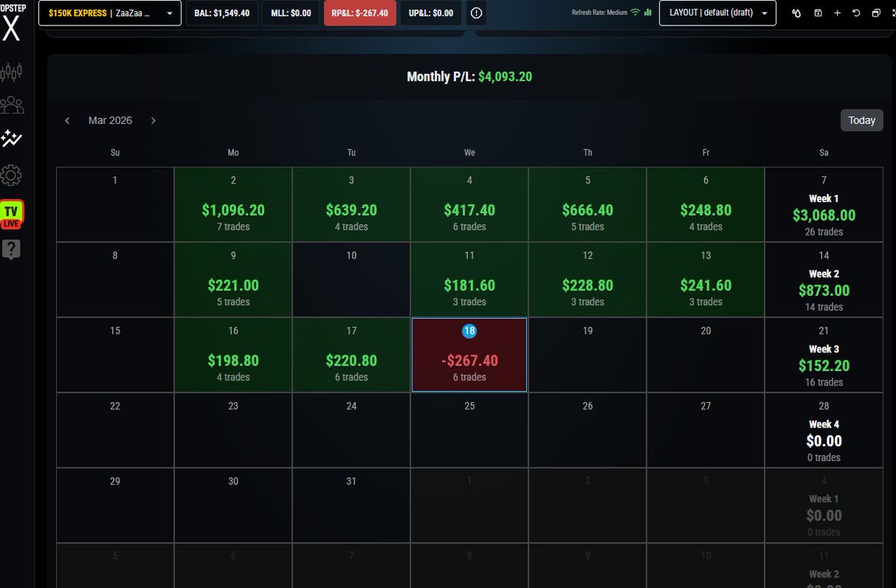Select March 11 cell with $181.60

point(470,279)
